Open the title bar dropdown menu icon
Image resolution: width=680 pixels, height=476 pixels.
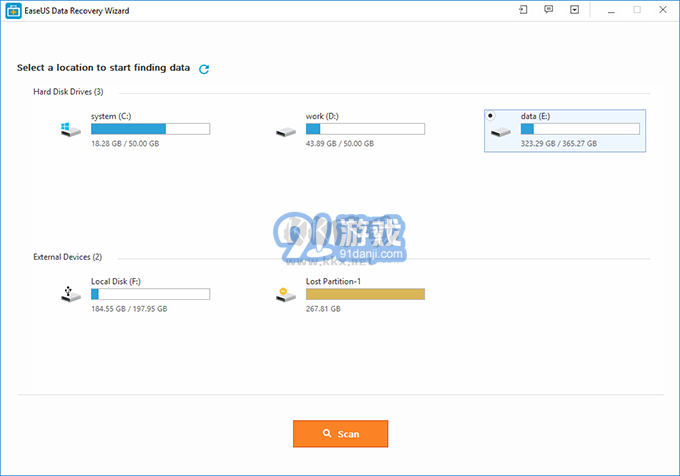click(574, 10)
